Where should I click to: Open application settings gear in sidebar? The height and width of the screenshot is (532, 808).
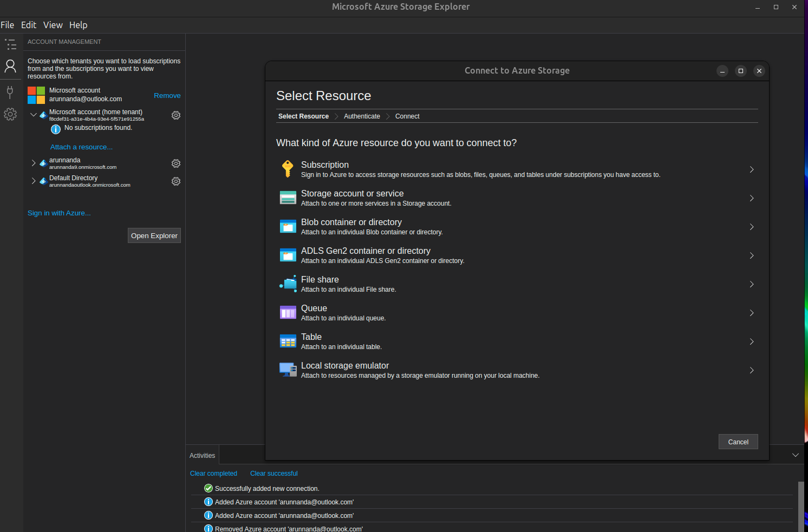10,114
